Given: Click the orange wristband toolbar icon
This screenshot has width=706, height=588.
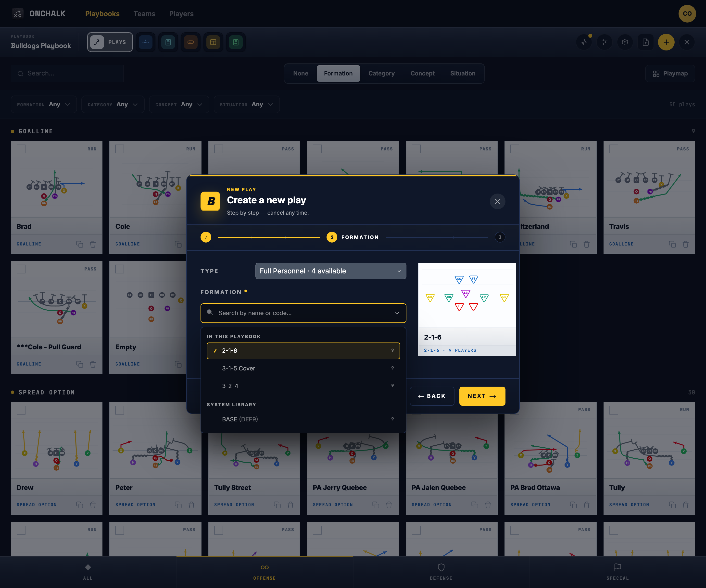Looking at the screenshot, I should [191, 42].
